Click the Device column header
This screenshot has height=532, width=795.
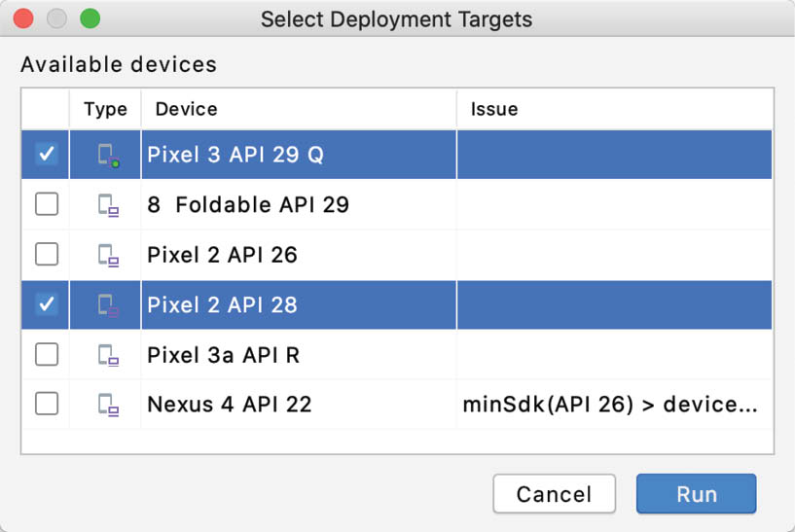(x=186, y=109)
